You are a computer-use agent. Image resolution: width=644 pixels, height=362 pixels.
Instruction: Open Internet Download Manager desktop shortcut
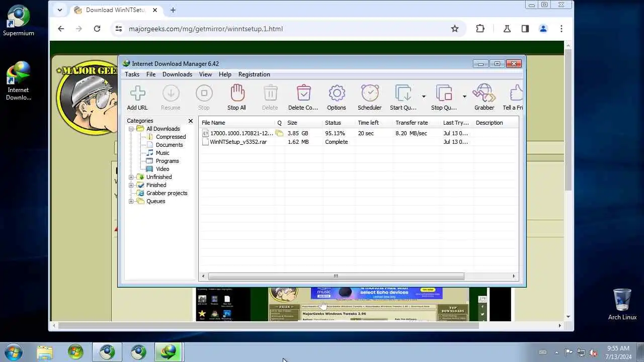coord(19,81)
